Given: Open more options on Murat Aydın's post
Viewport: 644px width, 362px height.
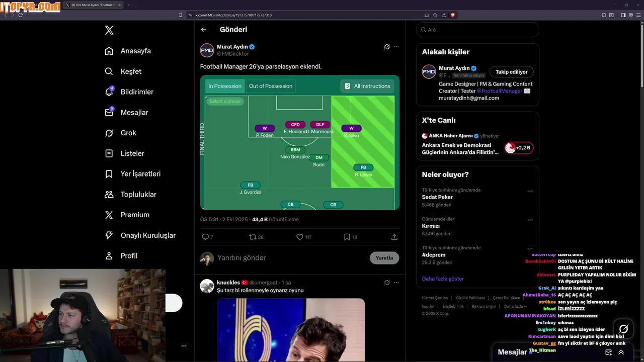Looking at the screenshot, I should [396, 47].
